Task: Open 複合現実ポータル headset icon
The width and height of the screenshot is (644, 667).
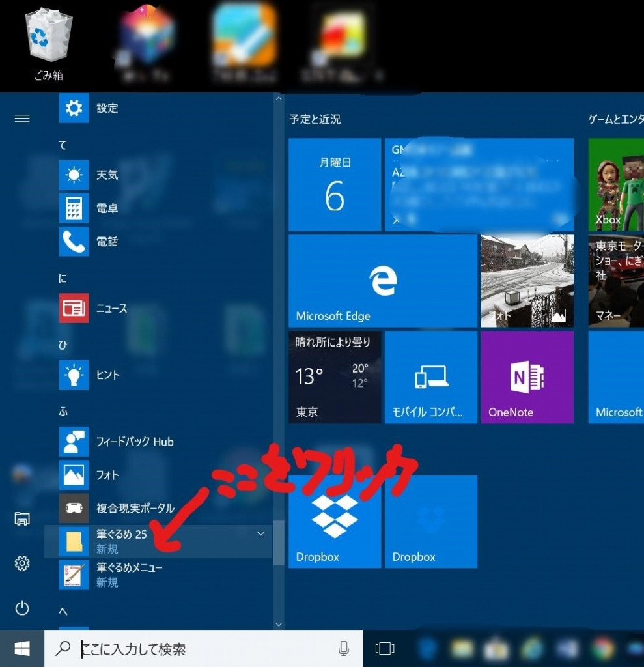Action: click(74, 508)
